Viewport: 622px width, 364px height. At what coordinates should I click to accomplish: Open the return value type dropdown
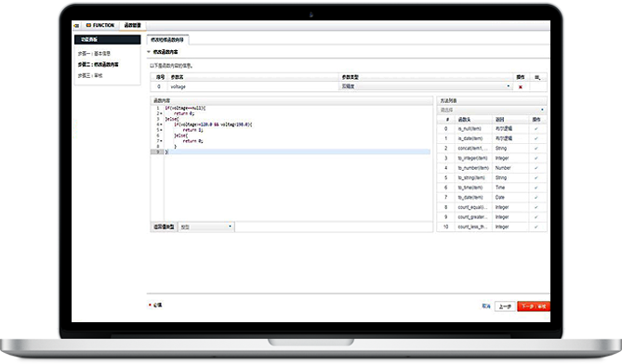point(206,227)
